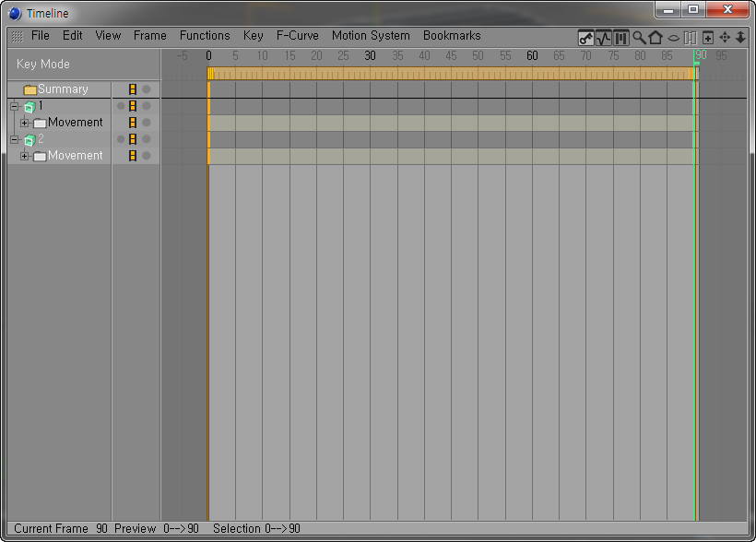Switch to Motion mode via the bars icon
The image size is (756, 542).
coord(621,38)
